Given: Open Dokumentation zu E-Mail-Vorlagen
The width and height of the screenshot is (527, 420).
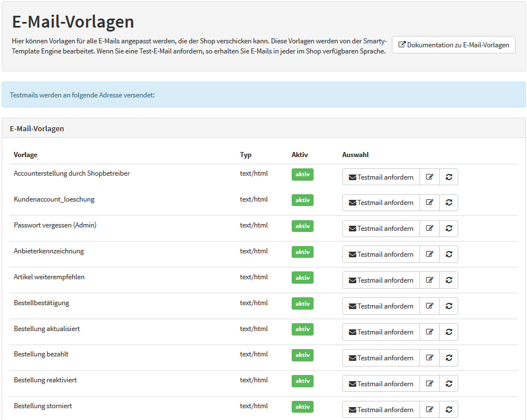Looking at the screenshot, I should coord(453,45).
